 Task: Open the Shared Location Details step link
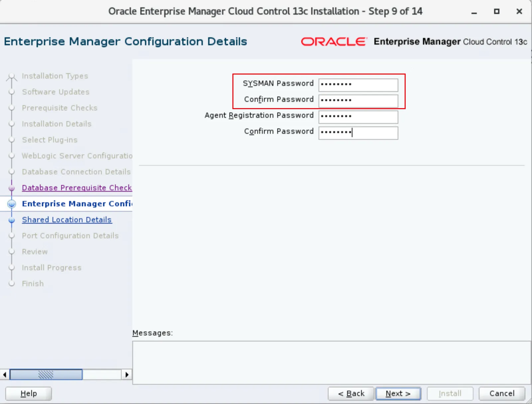pos(66,220)
